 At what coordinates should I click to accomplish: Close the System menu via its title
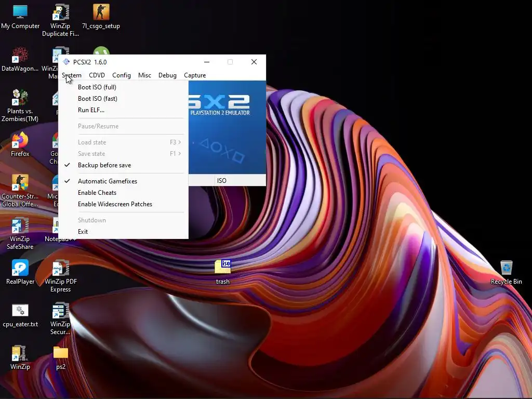pyautogui.click(x=72, y=75)
